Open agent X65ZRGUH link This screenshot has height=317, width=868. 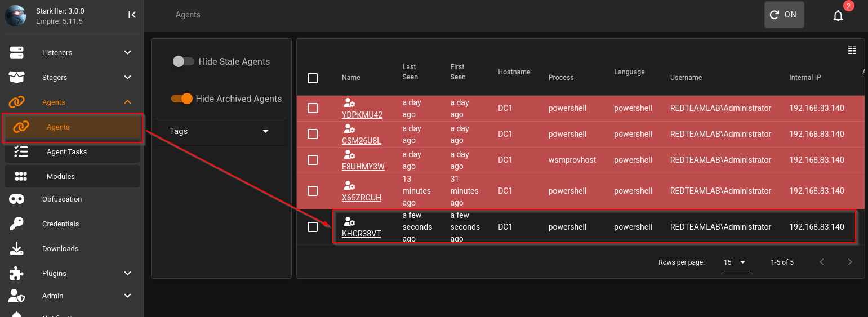tap(362, 197)
